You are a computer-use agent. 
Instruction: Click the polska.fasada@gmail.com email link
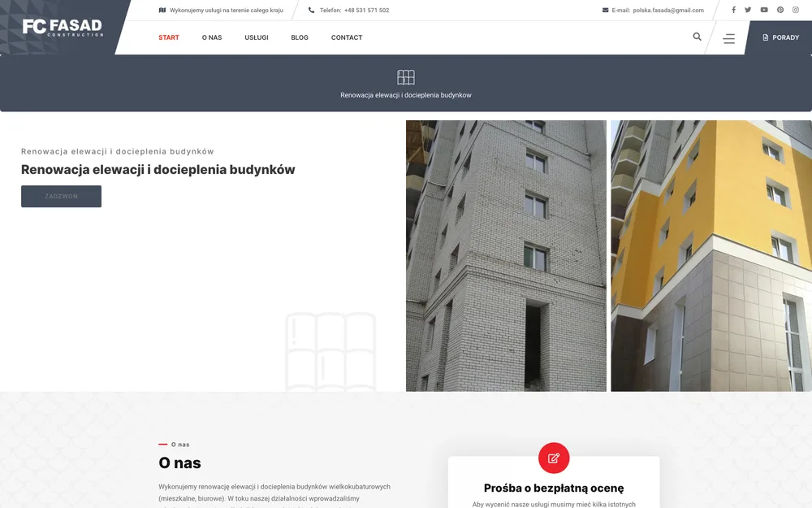[x=668, y=10]
